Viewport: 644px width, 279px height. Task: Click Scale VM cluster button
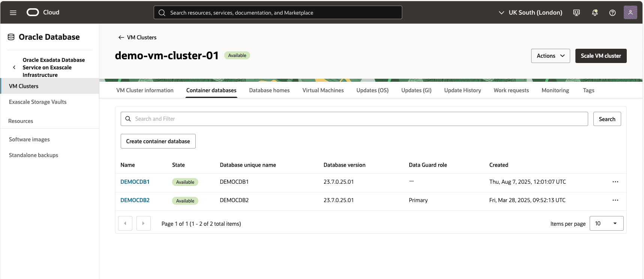click(601, 56)
